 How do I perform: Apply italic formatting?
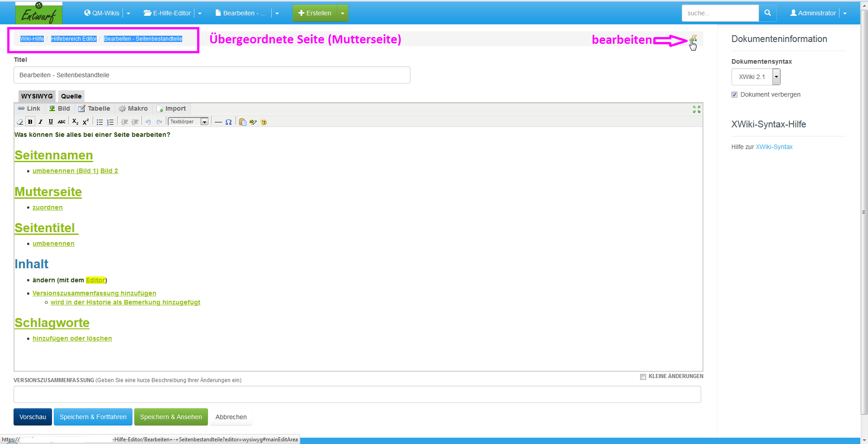(x=40, y=122)
